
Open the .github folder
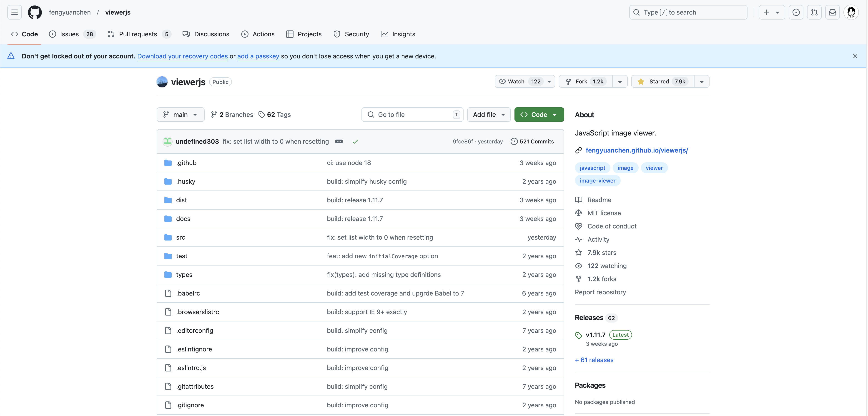186,163
